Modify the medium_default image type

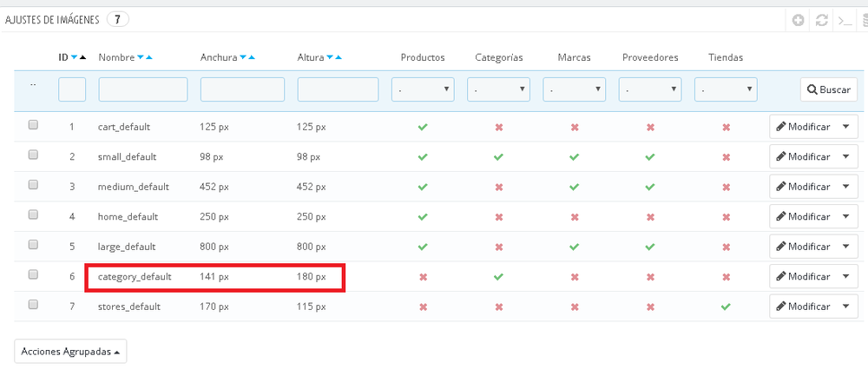803,187
